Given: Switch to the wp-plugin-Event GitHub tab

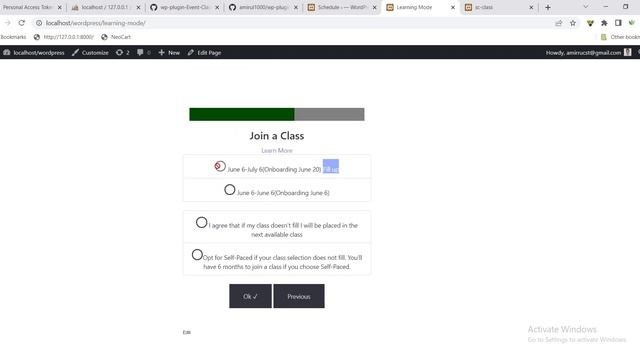Looking at the screenshot, I should tap(184, 7).
